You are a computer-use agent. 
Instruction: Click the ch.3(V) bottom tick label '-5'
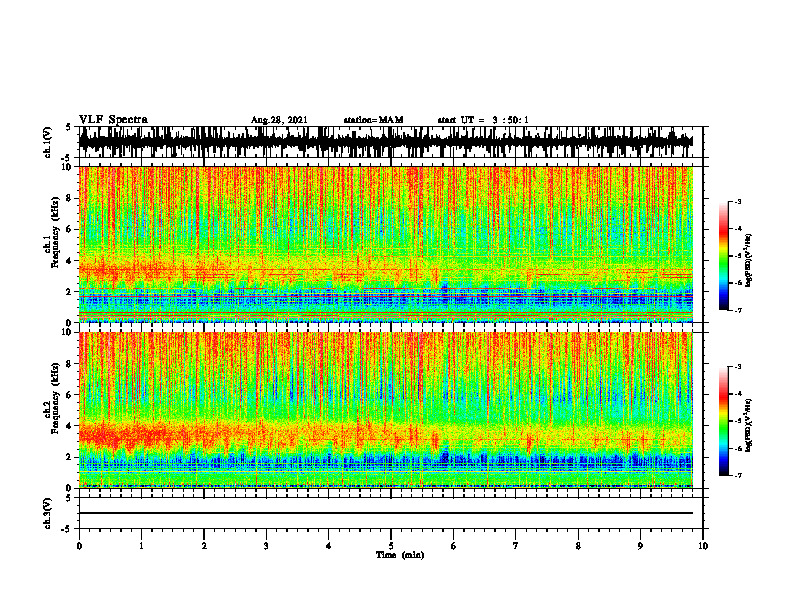pyautogui.click(x=67, y=529)
